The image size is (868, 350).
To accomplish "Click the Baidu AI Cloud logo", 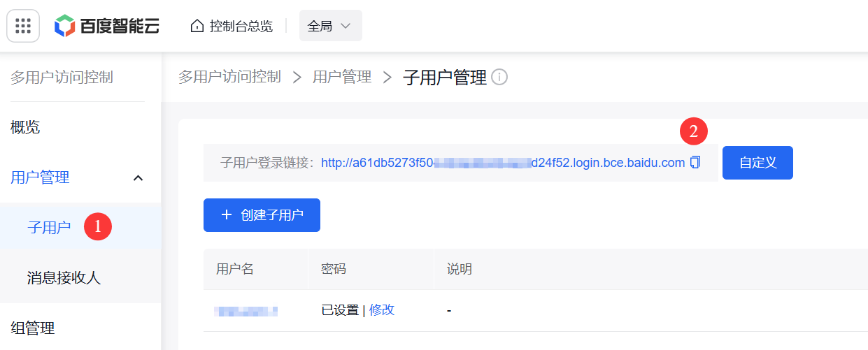I will coord(107,26).
